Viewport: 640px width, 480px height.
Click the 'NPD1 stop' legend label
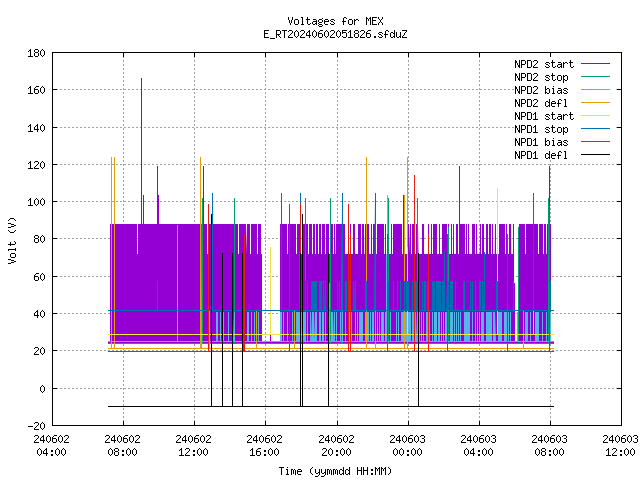(541, 129)
